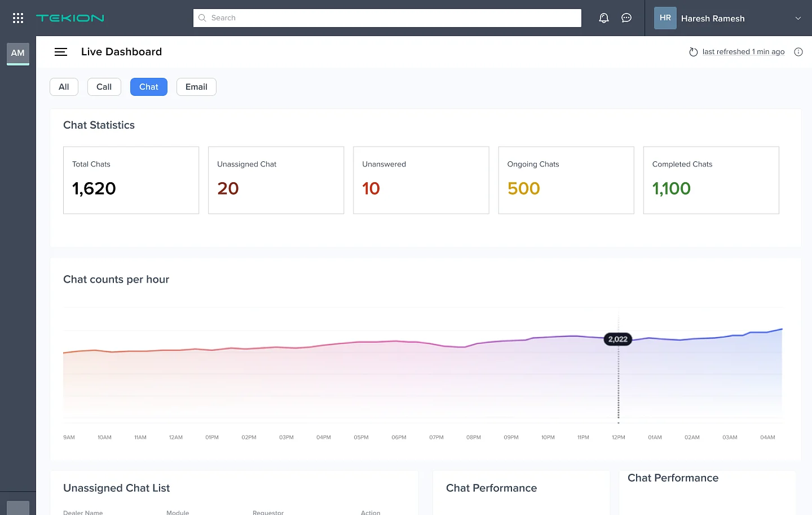
Task: Click the 06PM label on chart axis
Action: [399, 437]
